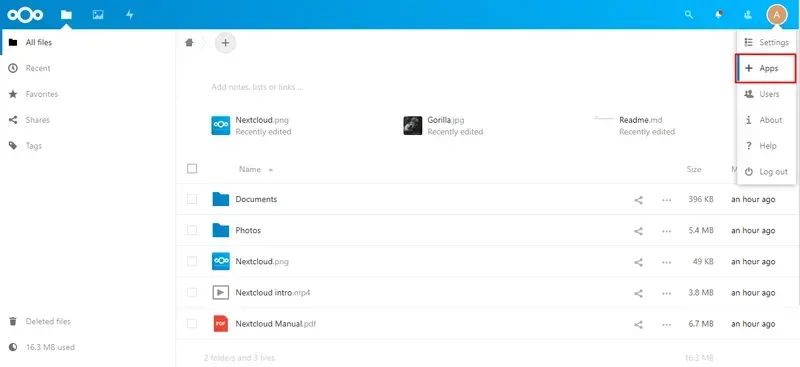
Task: Sort files by the Name column header
Action: [x=250, y=169]
